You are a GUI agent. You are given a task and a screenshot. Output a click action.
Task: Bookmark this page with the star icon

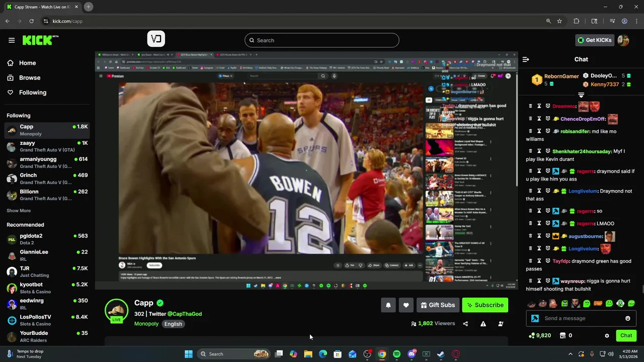[x=559, y=21]
